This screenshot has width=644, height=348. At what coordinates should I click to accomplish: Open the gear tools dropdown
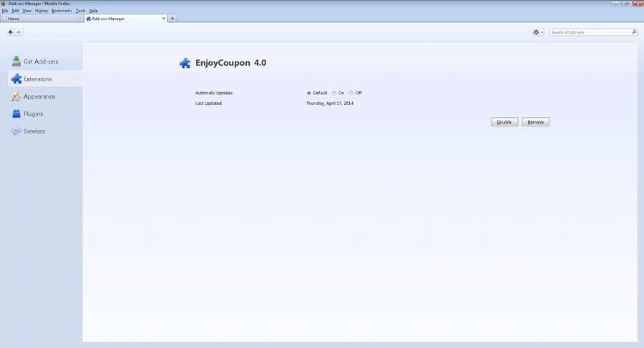(538, 32)
